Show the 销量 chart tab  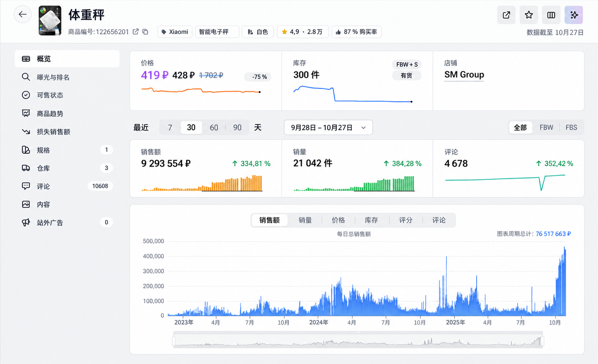(305, 220)
